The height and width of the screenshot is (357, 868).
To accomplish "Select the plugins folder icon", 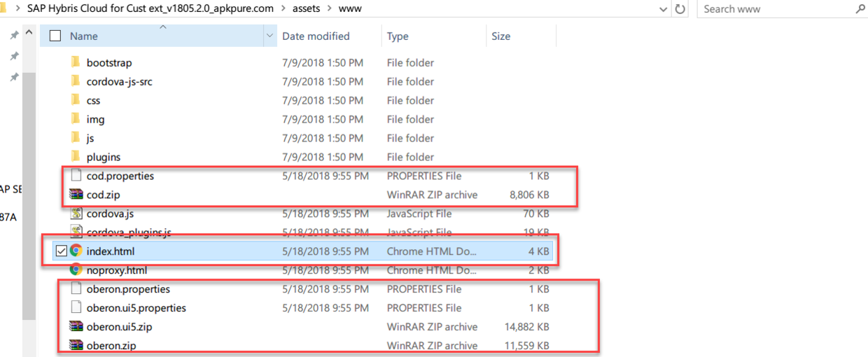I will pyautogui.click(x=76, y=157).
